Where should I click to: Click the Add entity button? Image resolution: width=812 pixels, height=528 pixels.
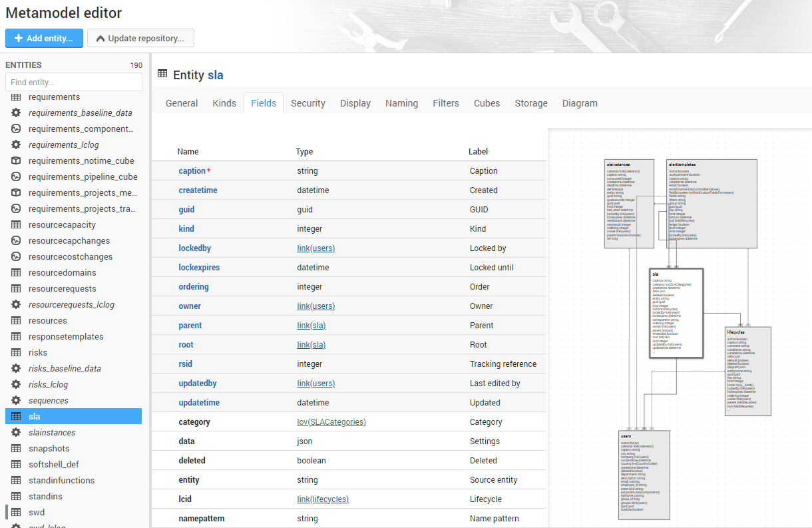pos(44,38)
